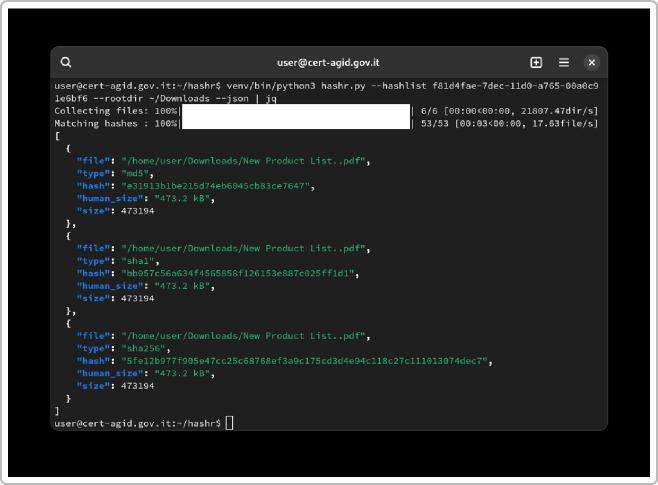The width and height of the screenshot is (658, 485).
Task: Click the file path in the first JSON entry
Action: point(246,160)
